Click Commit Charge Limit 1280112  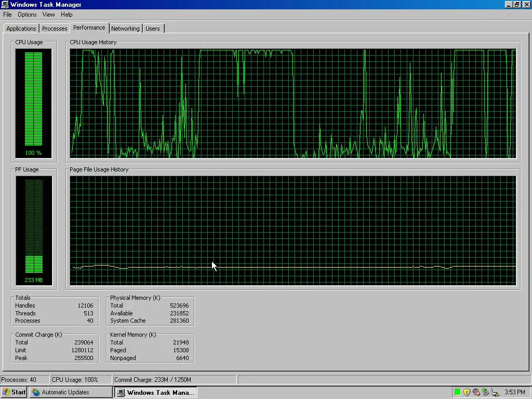tap(82, 350)
